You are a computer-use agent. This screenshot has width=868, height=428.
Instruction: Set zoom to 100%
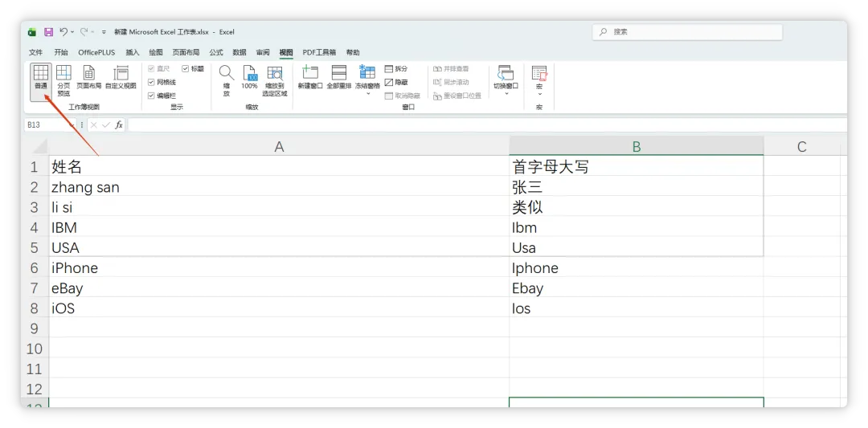pyautogui.click(x=250, y=77)
